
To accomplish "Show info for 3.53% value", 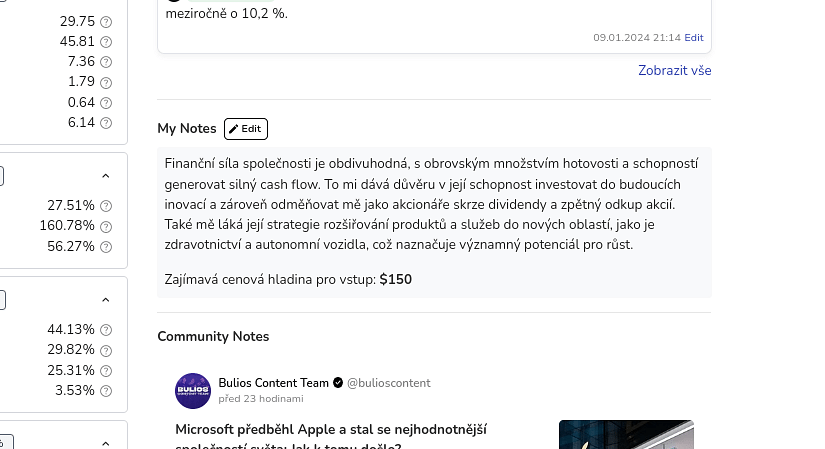I will pyautogui.click(x=106, y=391).
